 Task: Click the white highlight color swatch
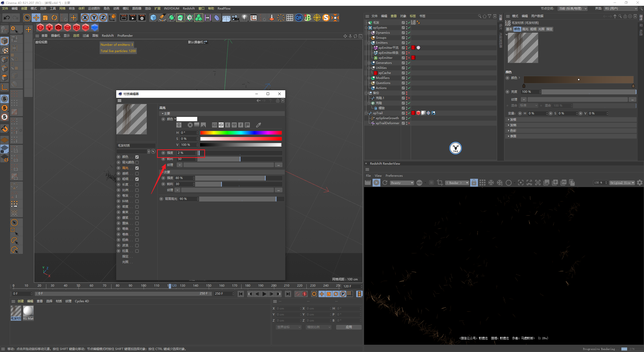187,119
